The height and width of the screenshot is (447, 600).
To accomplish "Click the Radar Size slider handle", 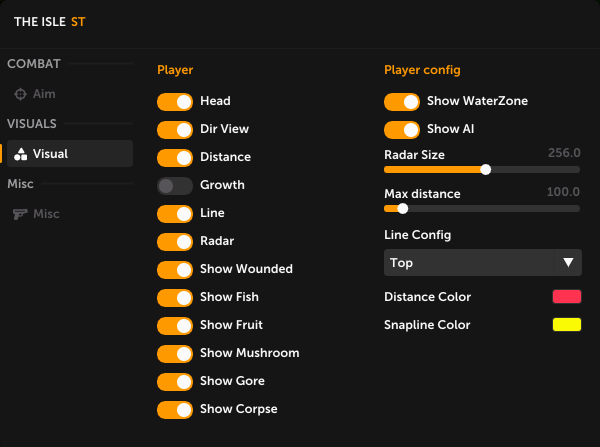I will [486, 169].
